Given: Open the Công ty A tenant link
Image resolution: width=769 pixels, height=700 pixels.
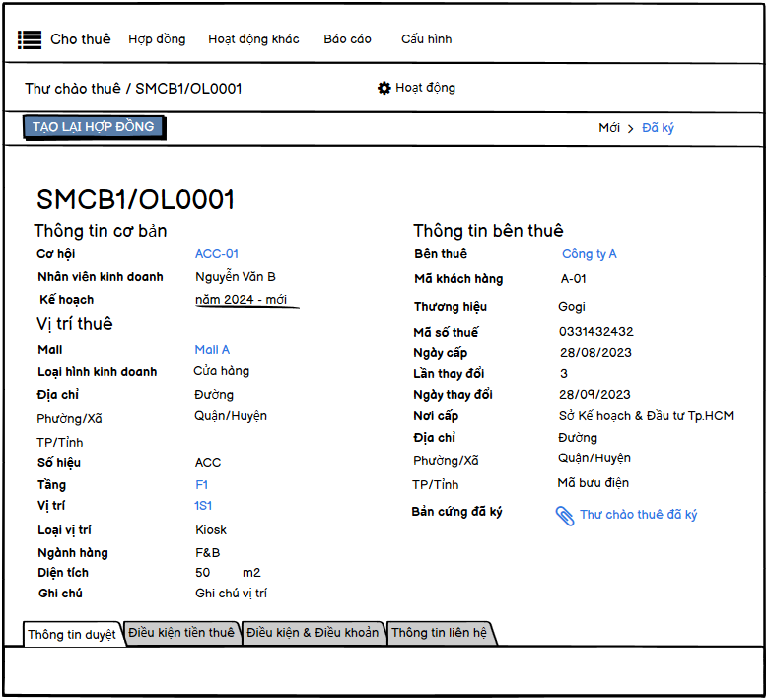Looking at the screenshot, I should point(589,254).
